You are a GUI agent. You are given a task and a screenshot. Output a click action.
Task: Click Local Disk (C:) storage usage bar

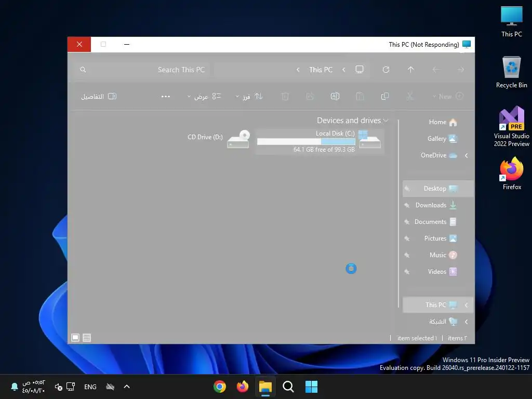[x=306, y=141]
